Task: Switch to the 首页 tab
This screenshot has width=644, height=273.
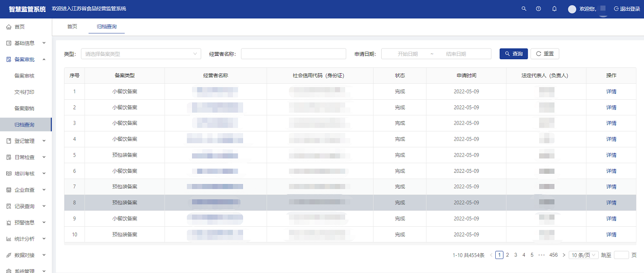Action: tap(72, 26)
